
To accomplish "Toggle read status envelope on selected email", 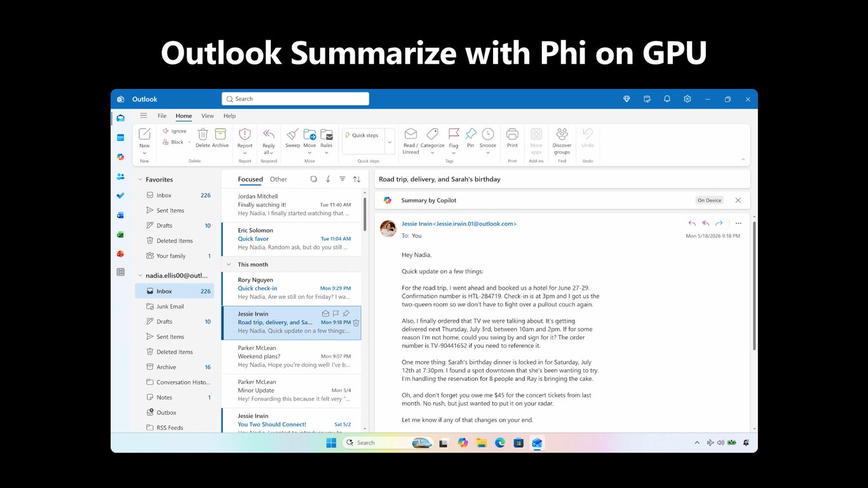I will click(x=326, y=314).
